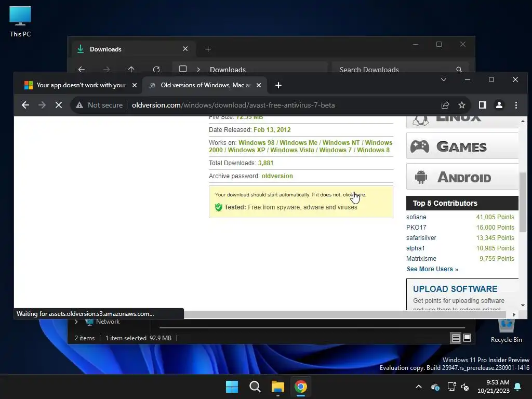
Task: Open contributor alpha1's profile
Action: tap(415, 248)
